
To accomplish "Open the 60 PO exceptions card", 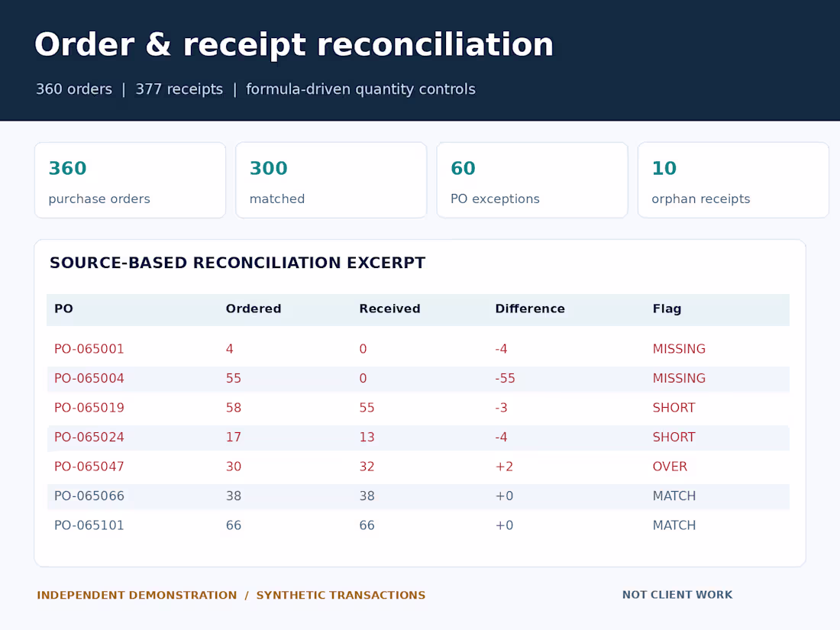I will pos(532,180).
